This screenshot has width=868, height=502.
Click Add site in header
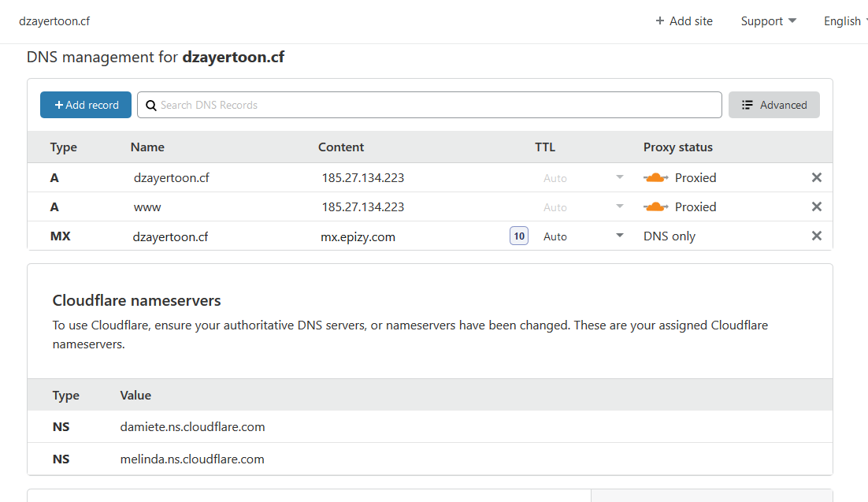point(684,21)
